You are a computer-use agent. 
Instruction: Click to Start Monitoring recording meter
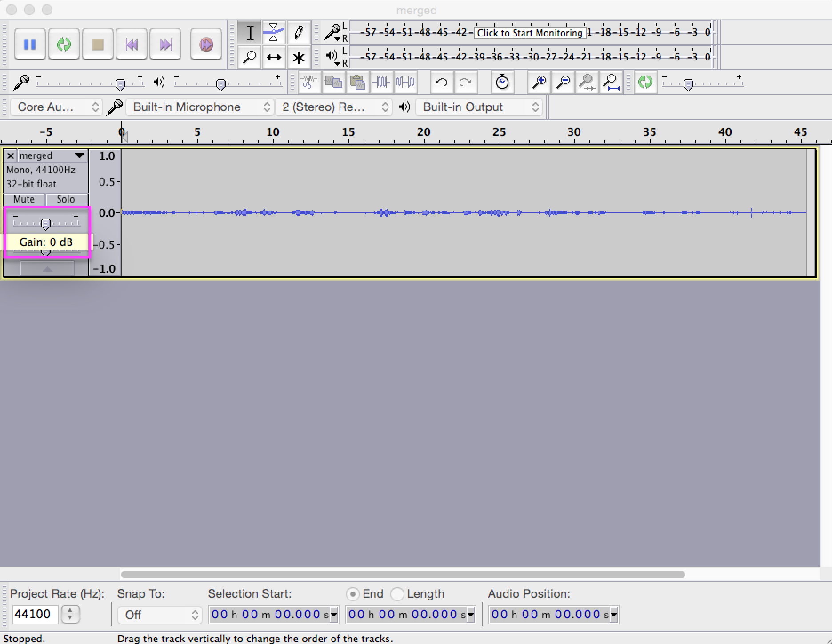[x=529, y=33]
